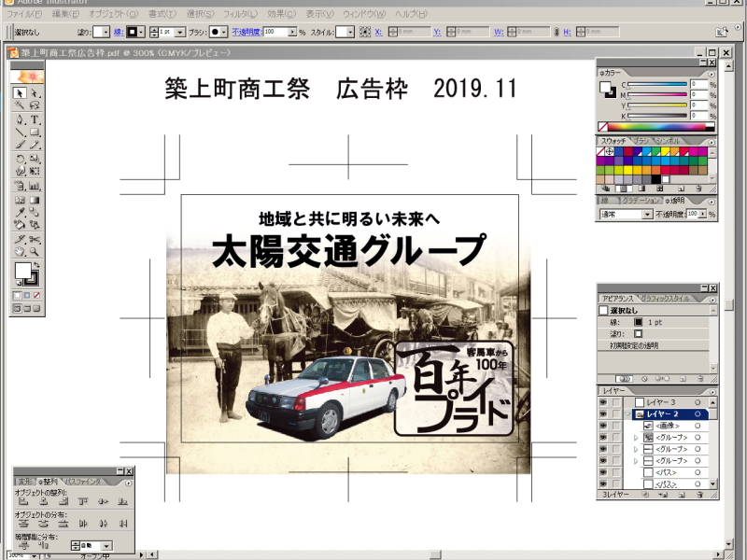Hide layer レイヤー 3 with eye icon

point(603,402)
